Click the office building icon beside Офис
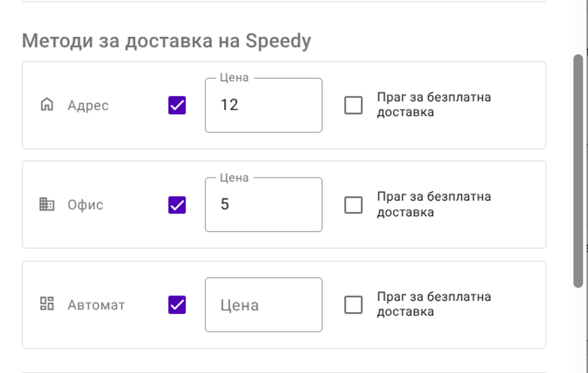The image size is (588, 373). pyautogui.click(x=47, y=205)
